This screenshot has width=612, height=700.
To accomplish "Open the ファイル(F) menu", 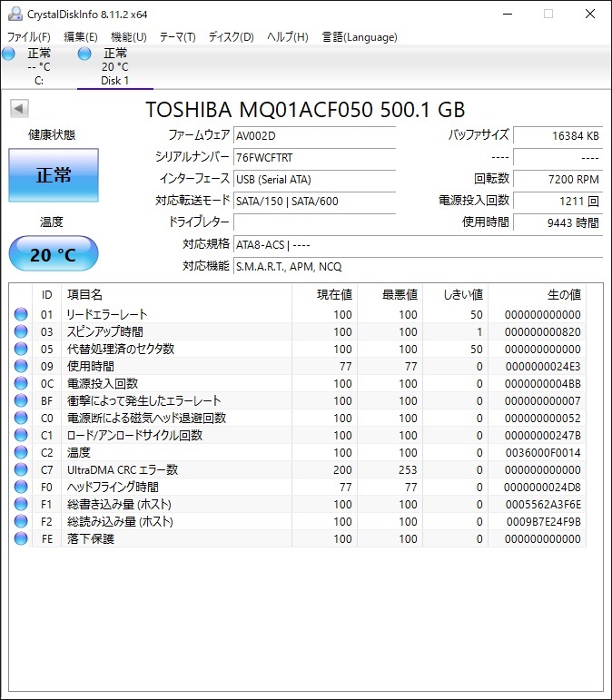I will (29, 37).
